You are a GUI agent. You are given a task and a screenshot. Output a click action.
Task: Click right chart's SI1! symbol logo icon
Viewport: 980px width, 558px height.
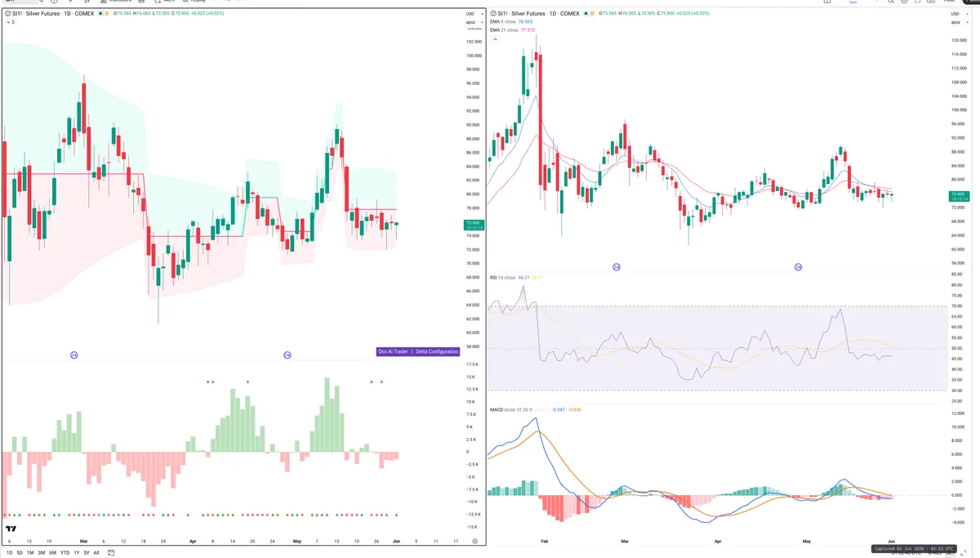coord(494,14)
